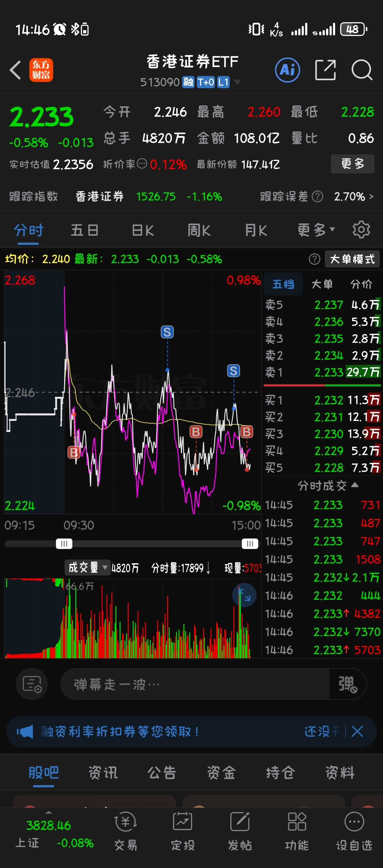Tap the megaphone announcement icon

pos(25,732)
